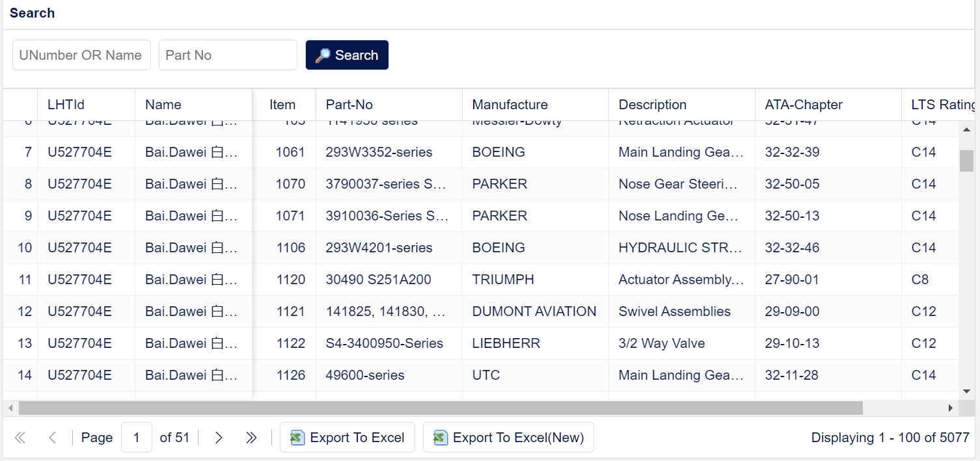
Task: Click the horizontal scrollbar right arrow
Action: coord(950,408)
